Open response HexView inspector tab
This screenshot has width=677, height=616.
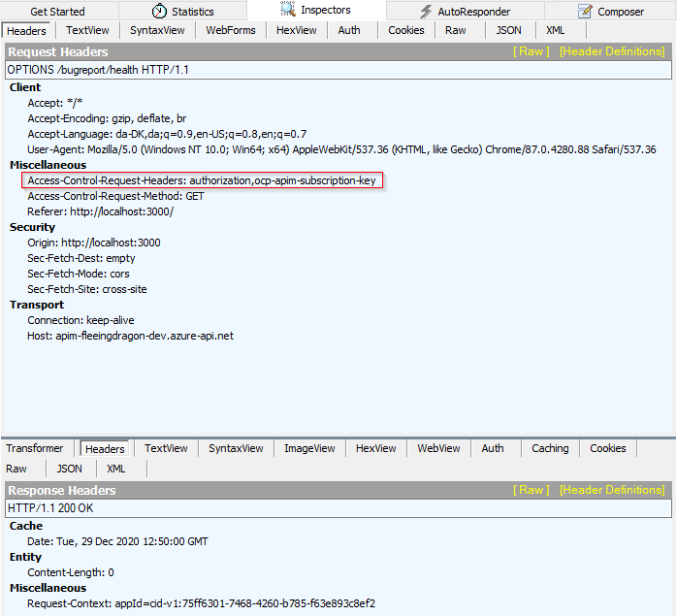point(375,448)
